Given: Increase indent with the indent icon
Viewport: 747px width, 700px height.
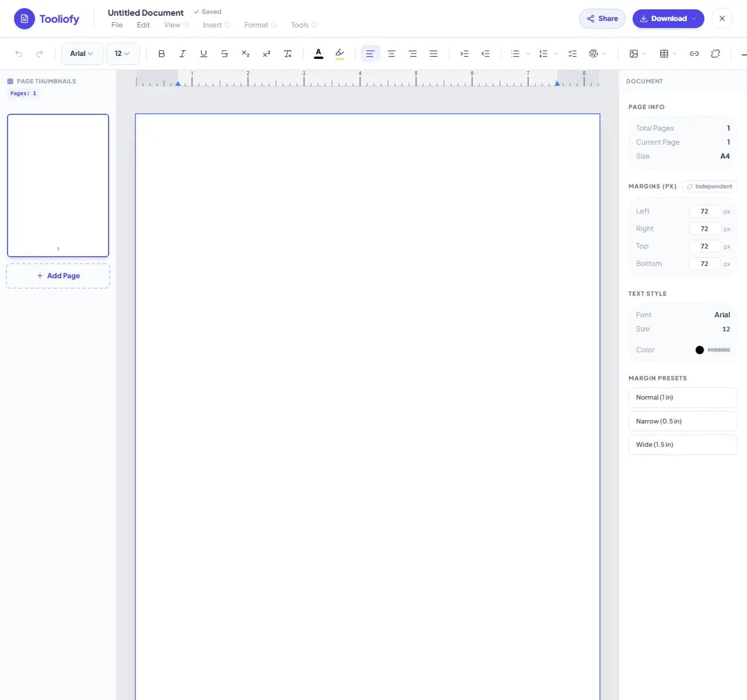Looking at the screenshot, I should 465,54.
